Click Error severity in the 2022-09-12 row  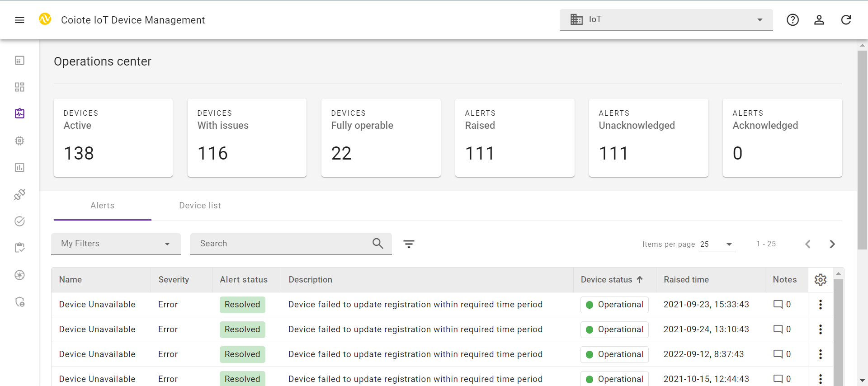(168, 354)
